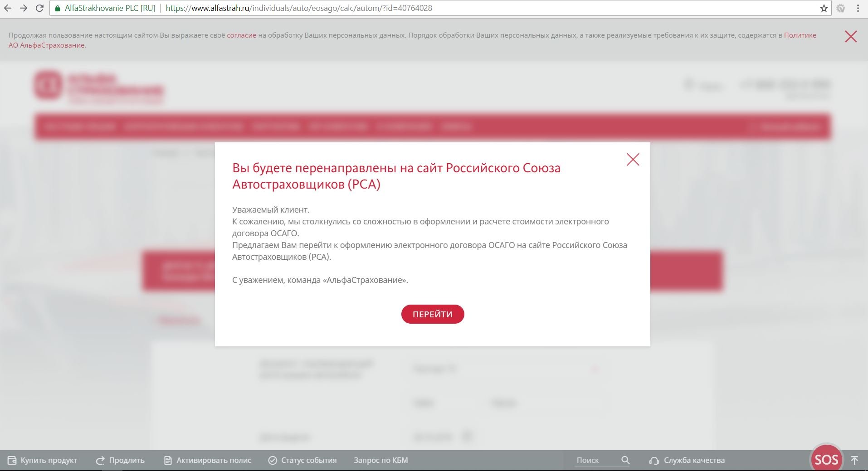
Task: Go forward in browser history
Action: (x=24, y=8)
